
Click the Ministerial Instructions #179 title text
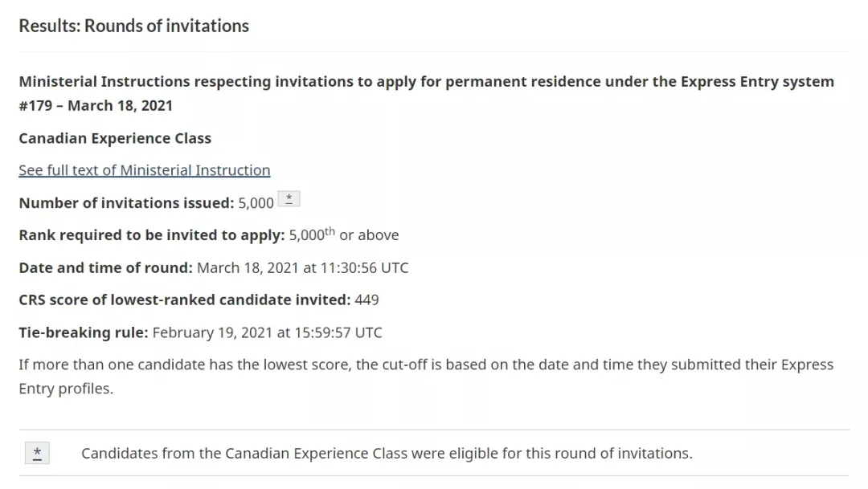point(426,93)
